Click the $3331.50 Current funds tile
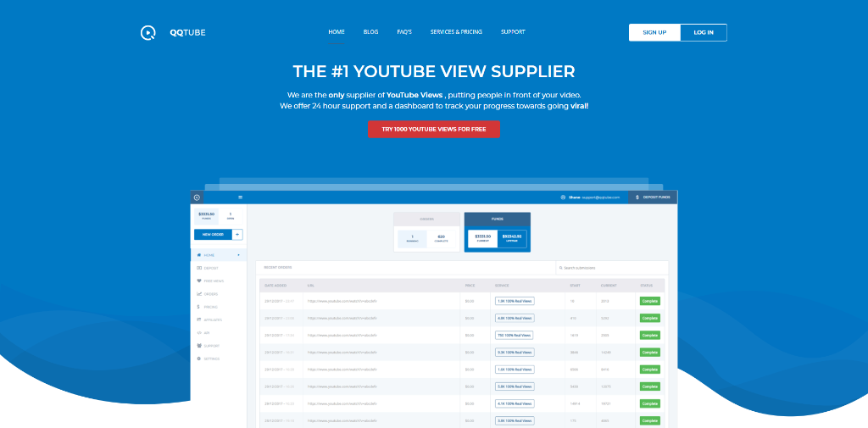The height and width of the screenshot is (428, 868). tap(482, 239)
